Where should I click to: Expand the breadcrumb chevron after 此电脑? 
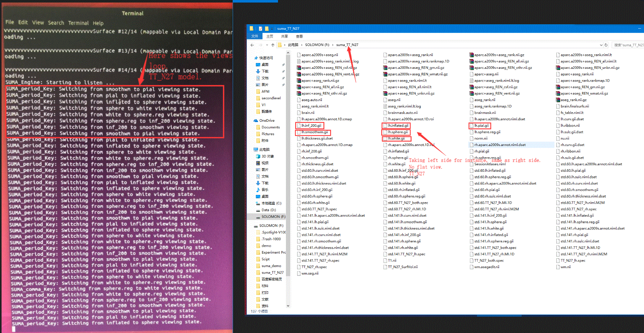[x=301, y=45]
